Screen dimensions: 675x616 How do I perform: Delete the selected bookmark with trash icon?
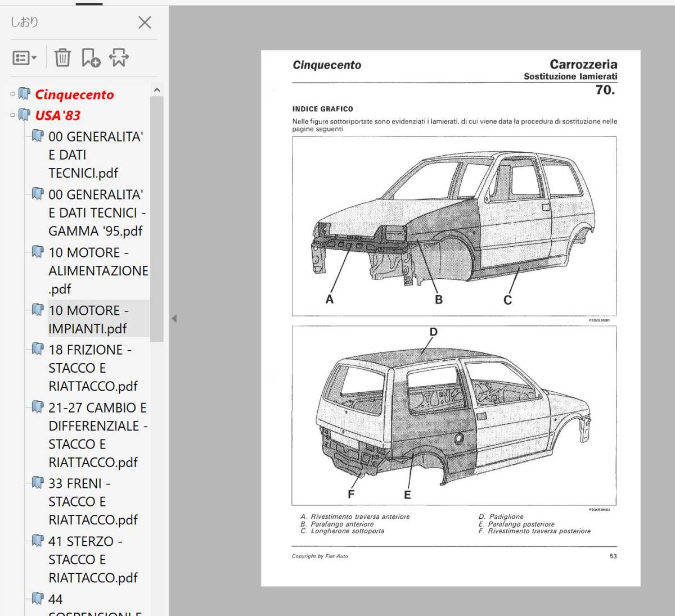pos(62,57)
